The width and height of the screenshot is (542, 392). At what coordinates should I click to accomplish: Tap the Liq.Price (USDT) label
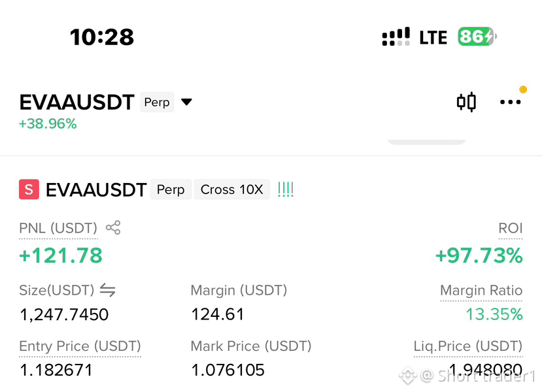468,346
